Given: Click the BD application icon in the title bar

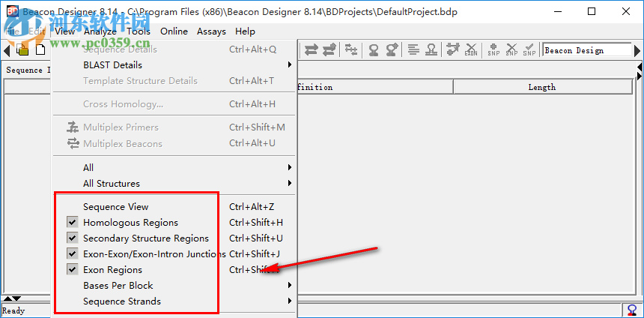Looking at the screenshot, I should click(12, 11).
